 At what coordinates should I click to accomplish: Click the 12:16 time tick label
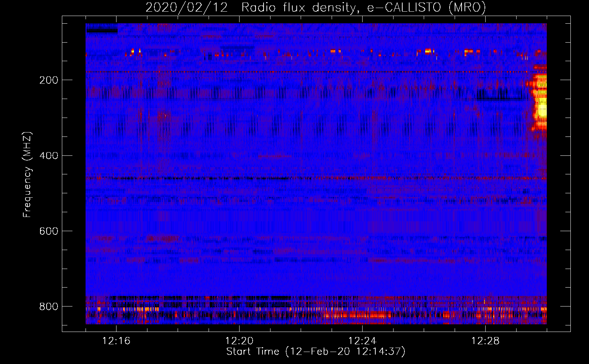pos(116,341)
